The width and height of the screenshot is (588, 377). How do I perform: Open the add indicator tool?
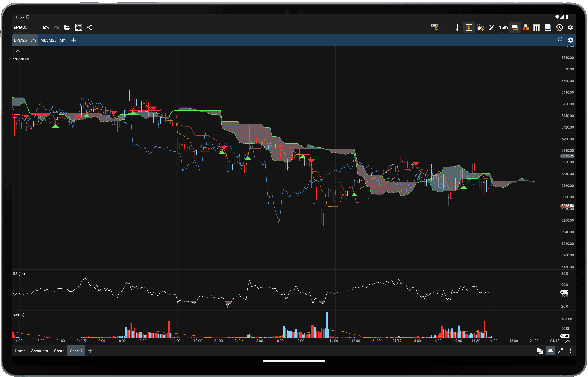480,27
